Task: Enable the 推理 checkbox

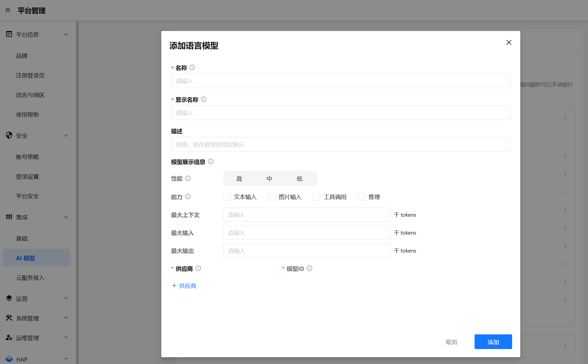Action: (x=361, y=197)
